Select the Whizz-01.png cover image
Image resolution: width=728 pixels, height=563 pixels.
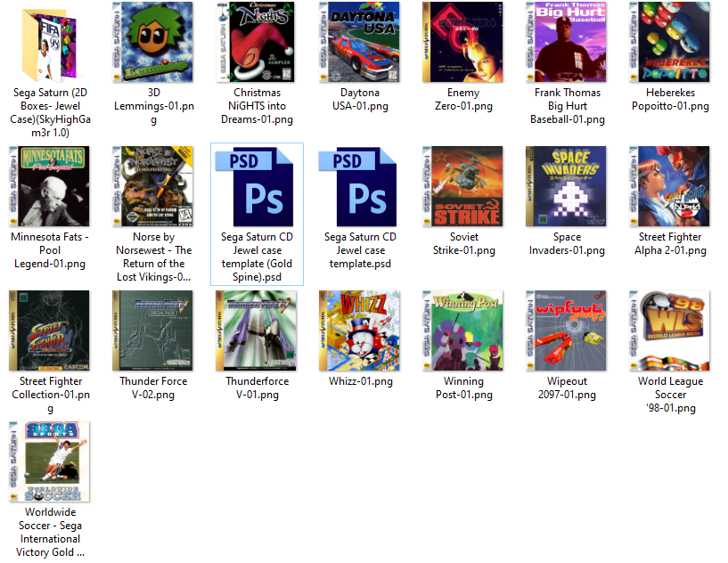click(x=360, y=330)
